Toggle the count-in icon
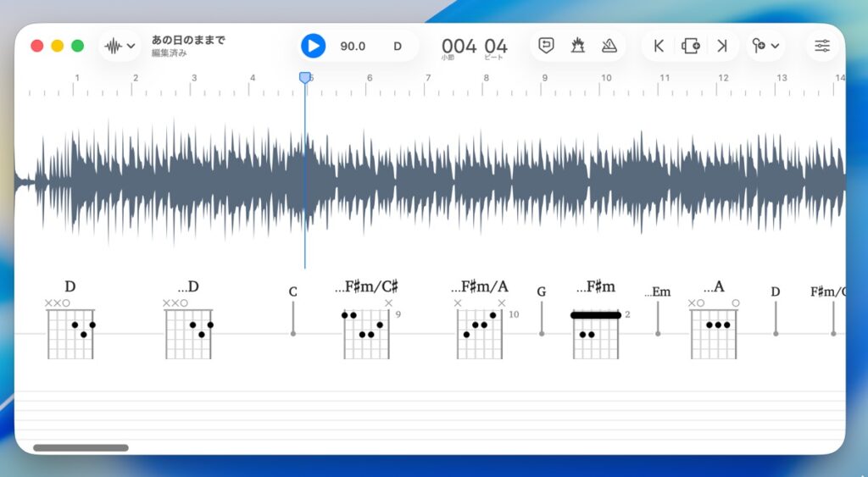This screenshot has width=868, height=477. pos(578,46)
